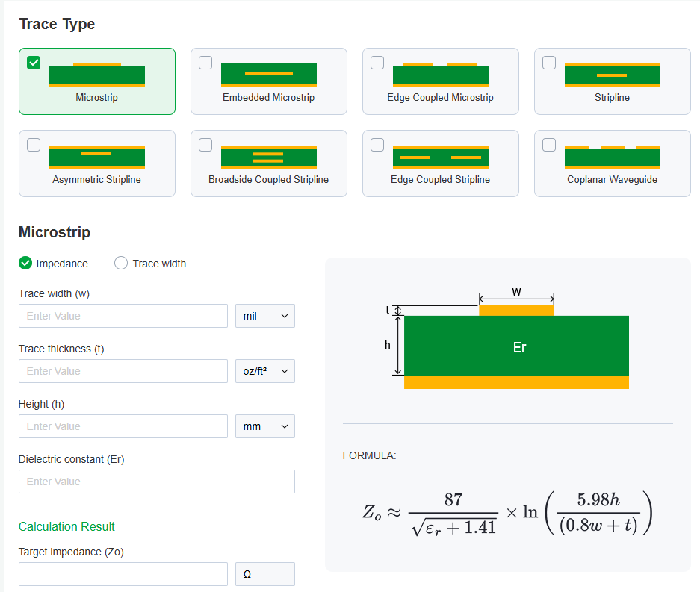
Task: Click the Trace width (w) input field
Action: click(x=123, y=316)
